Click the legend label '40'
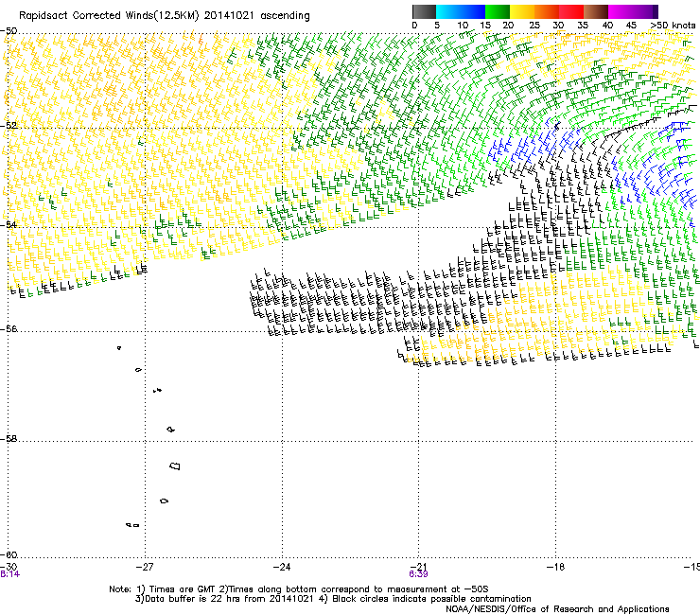This screenshot has height=615, width=700. tap(607, 25)
